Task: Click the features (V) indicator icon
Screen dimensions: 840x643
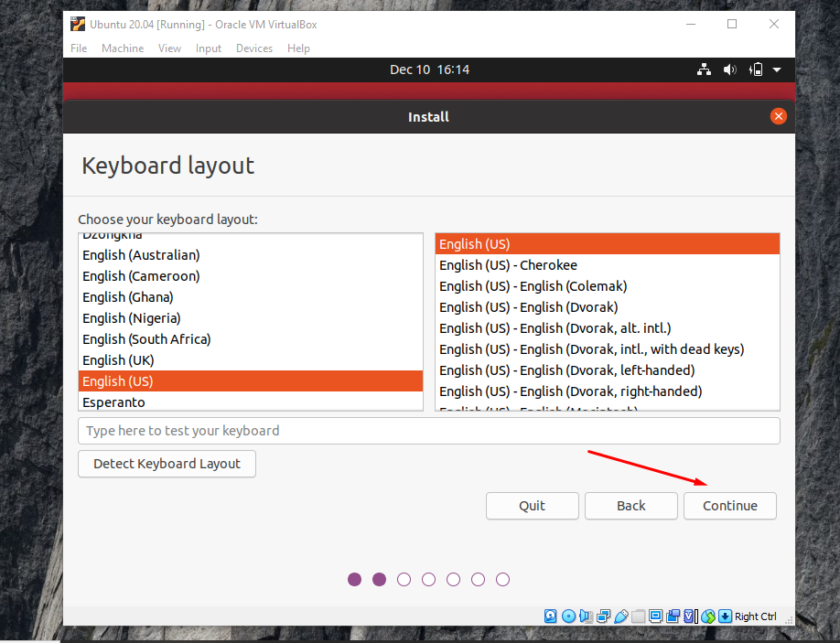Action: [x=689, y=616]
